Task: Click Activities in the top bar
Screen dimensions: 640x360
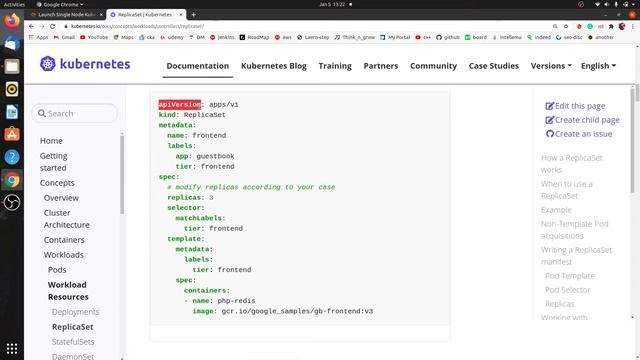Action: point(14,4)
